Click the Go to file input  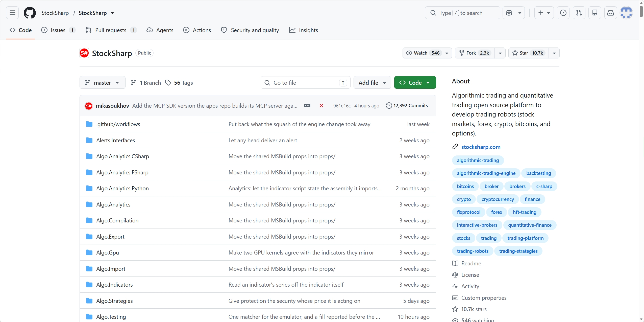(x=305, y=82)
